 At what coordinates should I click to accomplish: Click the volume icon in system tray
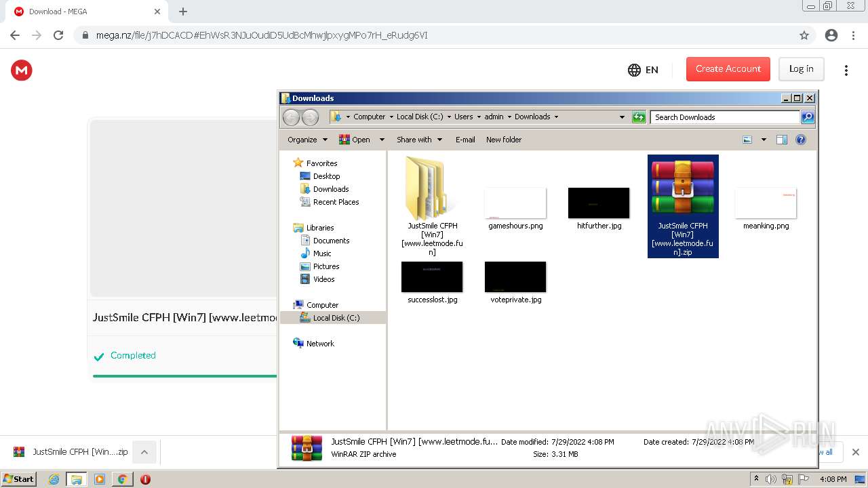point(771,479)
